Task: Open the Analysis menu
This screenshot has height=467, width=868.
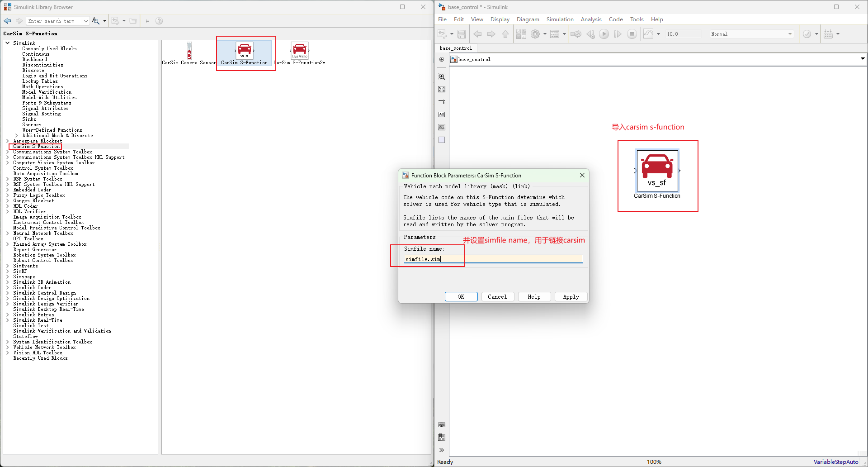Action: [591, 19]
